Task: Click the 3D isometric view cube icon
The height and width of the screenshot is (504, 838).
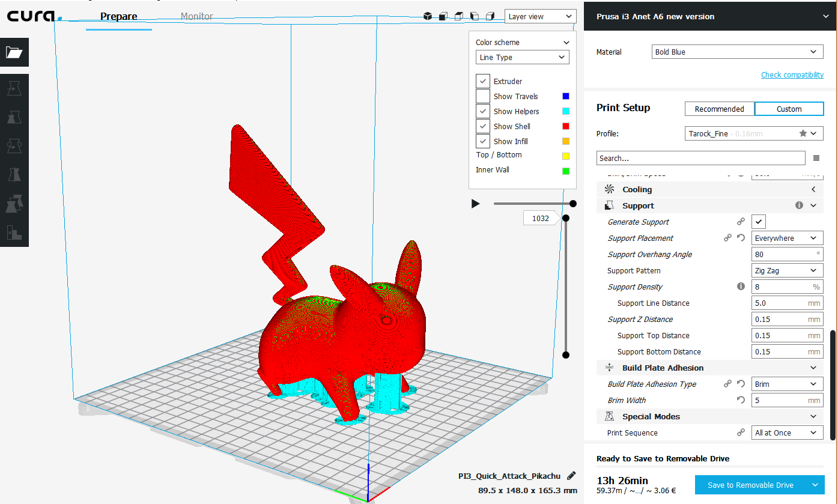Action: [427, 16]
